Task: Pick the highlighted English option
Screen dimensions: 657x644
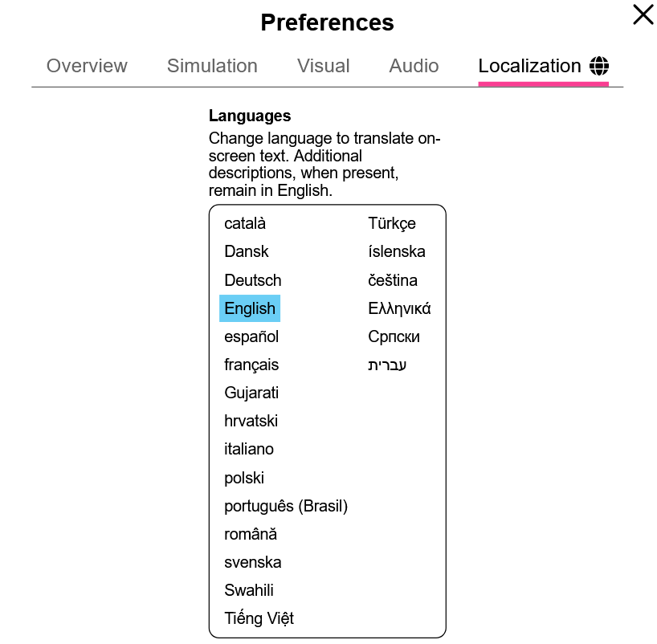Action: click(x=250, y=308)
